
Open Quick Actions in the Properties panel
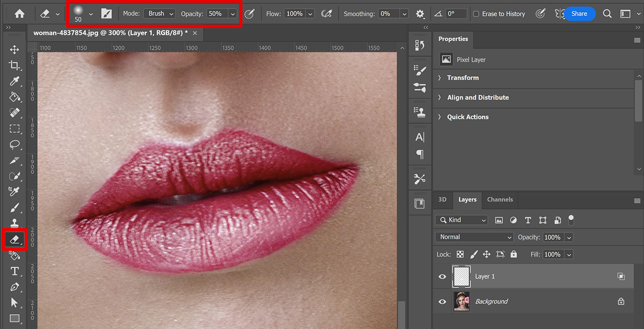[x=468, y=116]
